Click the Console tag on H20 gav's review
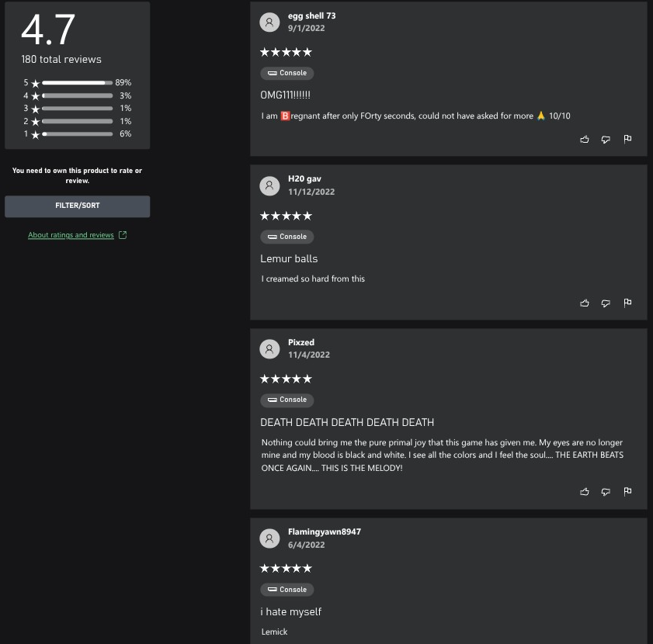The height and width of the screenshot is (644, 653). [x=287, y=237]
